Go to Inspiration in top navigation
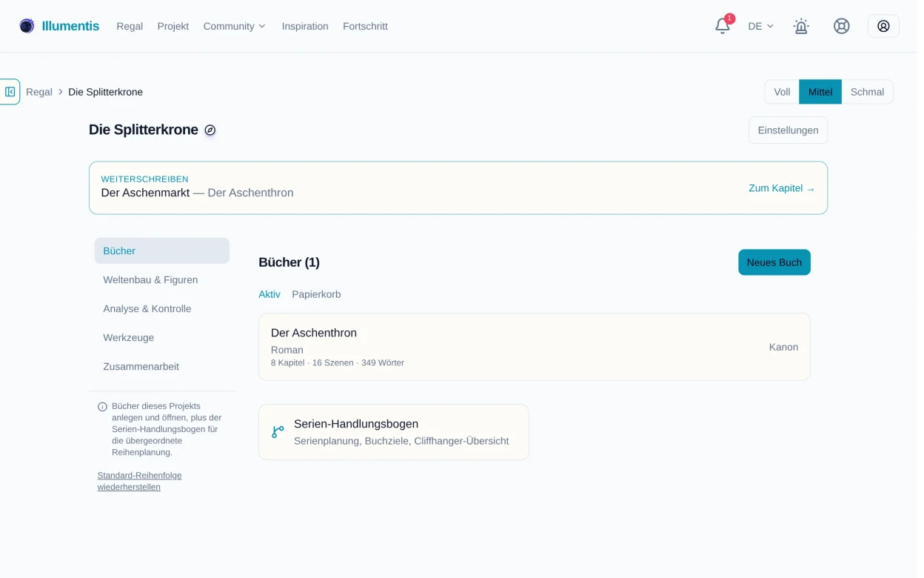 [x=305, y=26]
